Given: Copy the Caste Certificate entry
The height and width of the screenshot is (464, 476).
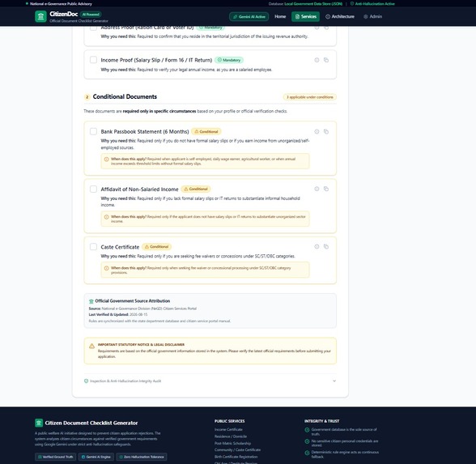Looking at the screenshot, I should (x=326, y=246).
